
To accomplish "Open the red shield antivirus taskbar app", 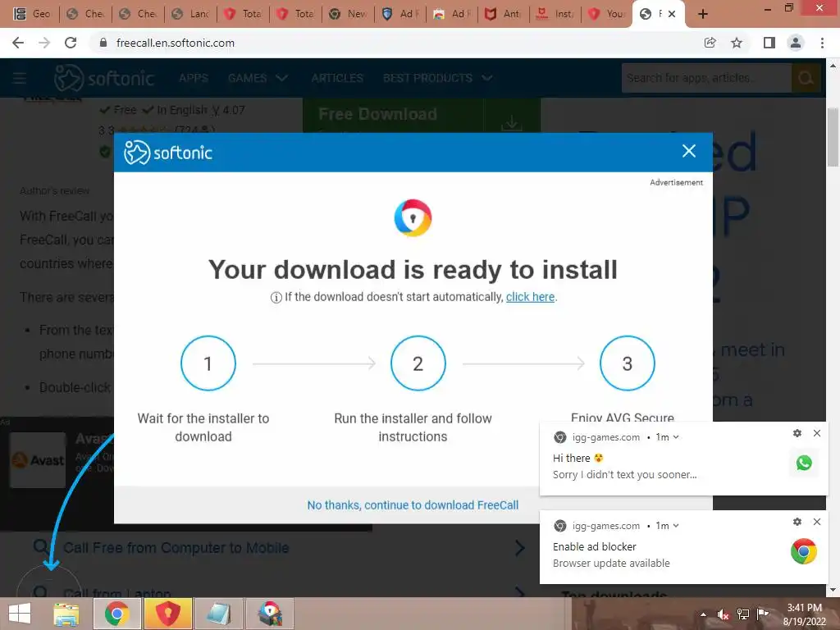I will (x=167, y=614).
